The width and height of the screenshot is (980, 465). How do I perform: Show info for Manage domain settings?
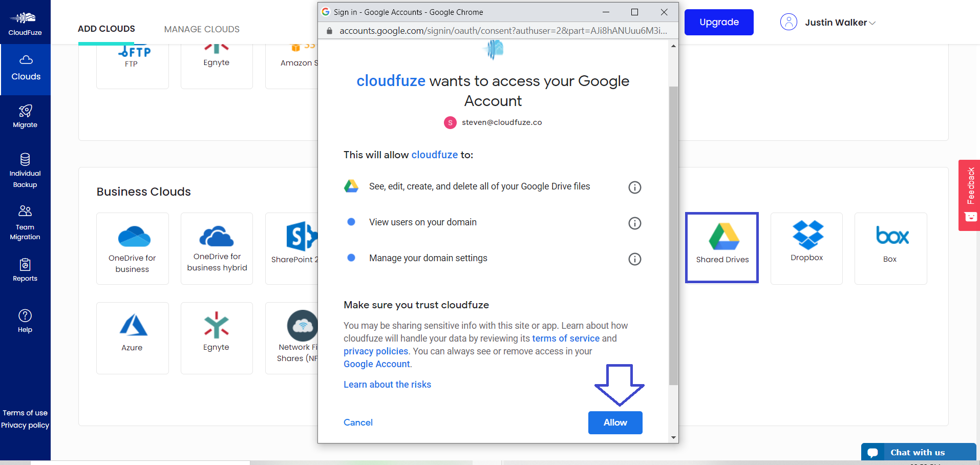tap(635, 259)
